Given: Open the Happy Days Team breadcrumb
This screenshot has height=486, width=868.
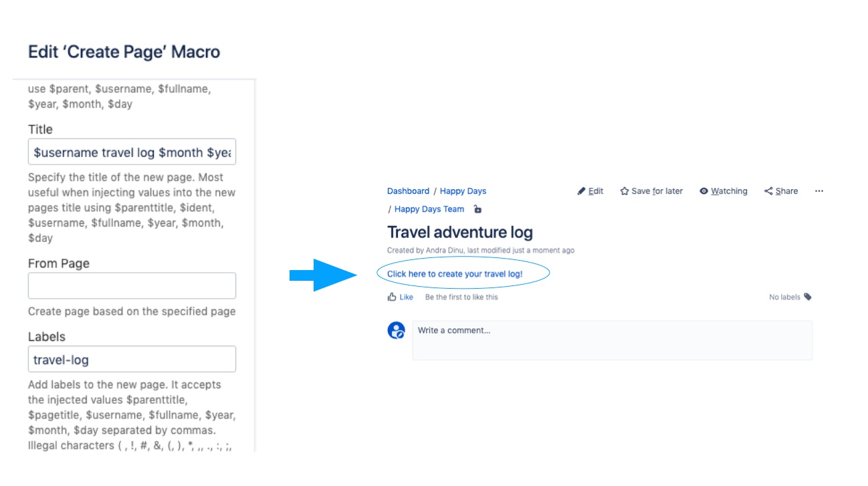Looking at the screenshot, I should coord(428,209).
